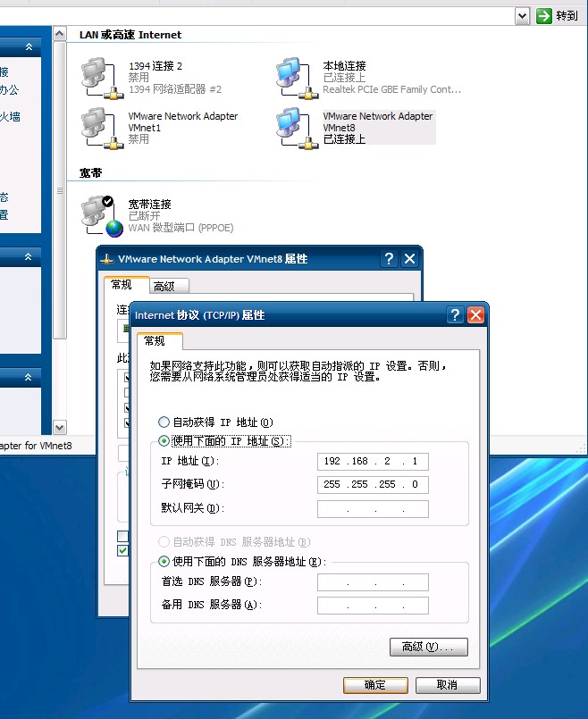The image size is (588, 719).
Task: Click the sidebar link ending in 办公
Action: coord(9,90)
